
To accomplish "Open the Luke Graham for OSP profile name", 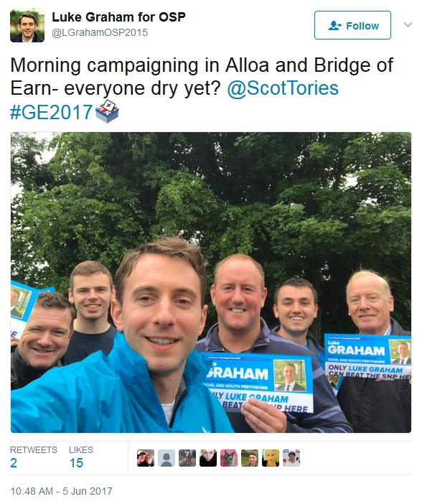I will (x=118, y=17).
